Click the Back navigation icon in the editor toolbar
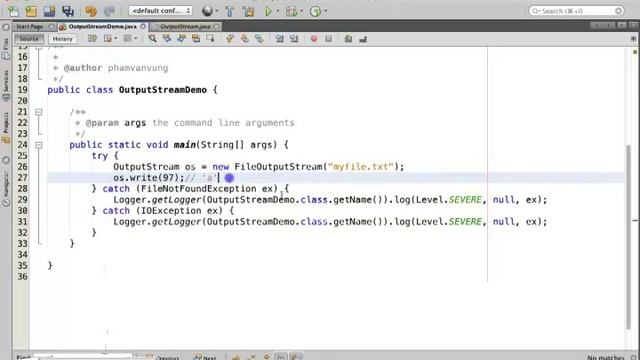This screenshot has width=640, height=360. [108, 39]
